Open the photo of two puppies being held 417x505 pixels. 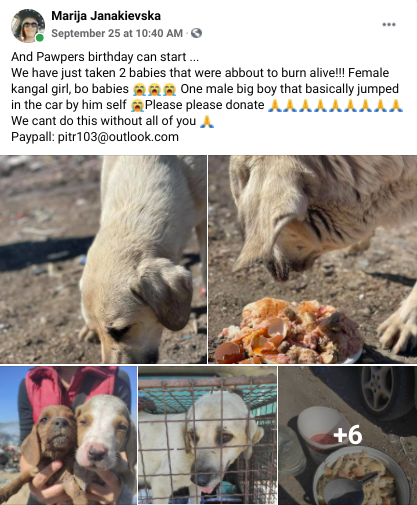[x=68, y=435]
